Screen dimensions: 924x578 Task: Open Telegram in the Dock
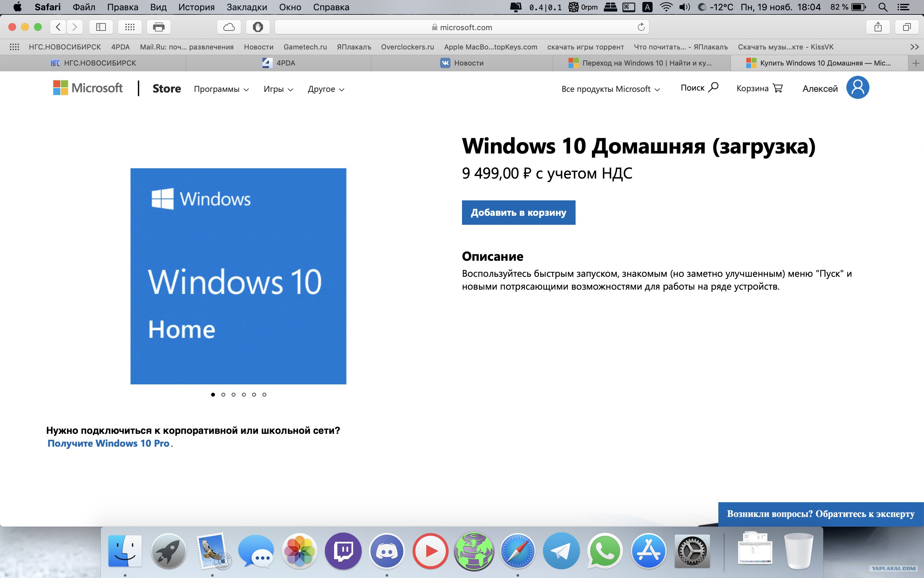[561, 551]
